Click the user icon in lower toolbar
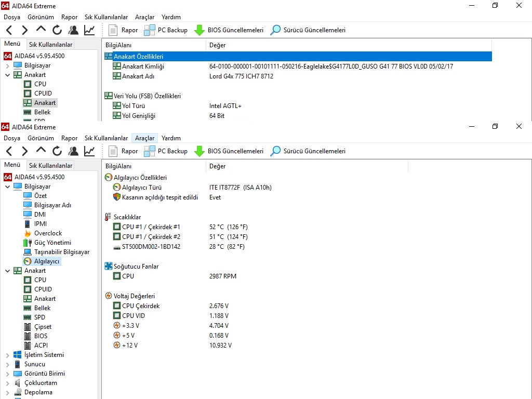Viewport: 532px width, 399px height. (73, 151)
